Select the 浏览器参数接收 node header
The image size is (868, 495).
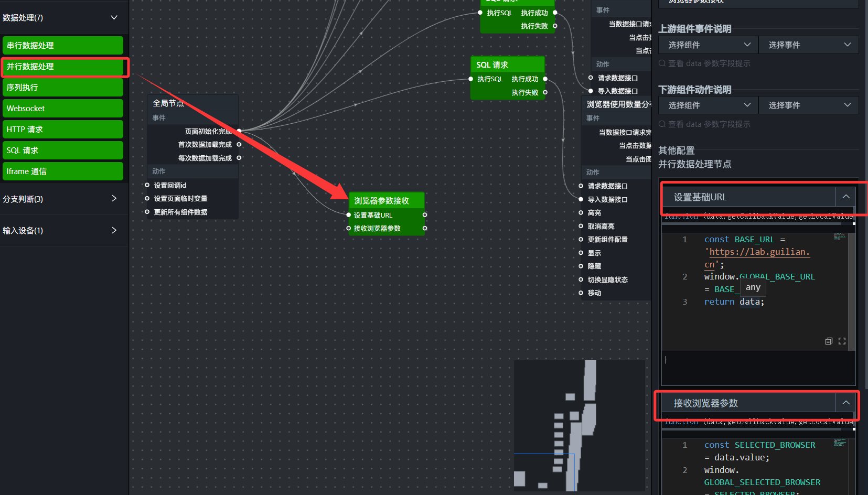pos(387,200)
